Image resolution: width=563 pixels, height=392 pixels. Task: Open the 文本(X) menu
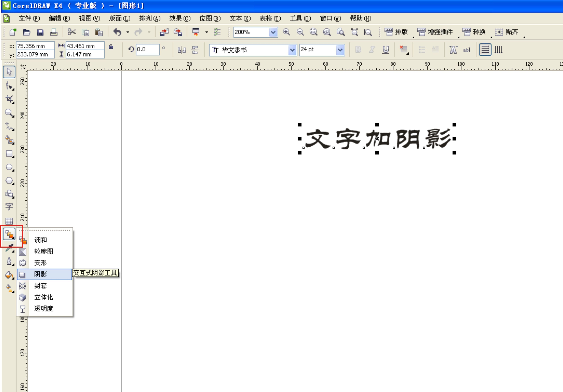click(240, 18)
